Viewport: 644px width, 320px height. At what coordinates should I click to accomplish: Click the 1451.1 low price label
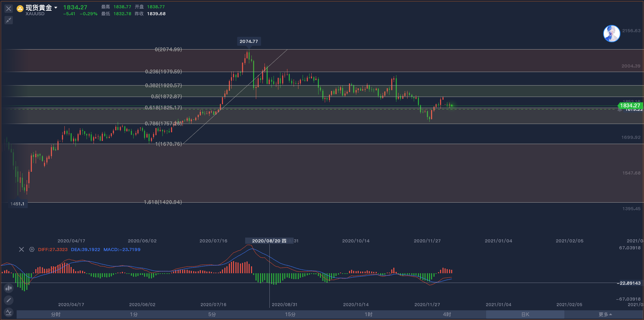(x=17, y=204)
